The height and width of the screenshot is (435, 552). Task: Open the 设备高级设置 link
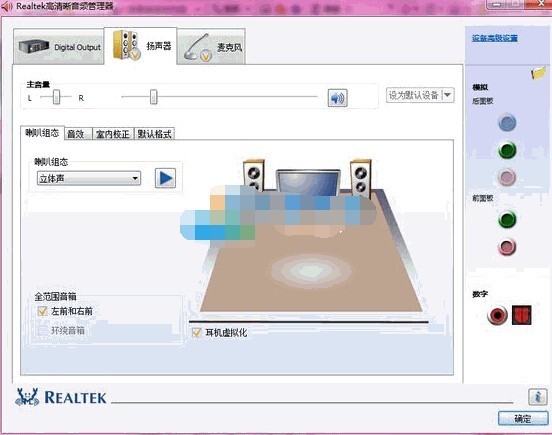[495, 38]
